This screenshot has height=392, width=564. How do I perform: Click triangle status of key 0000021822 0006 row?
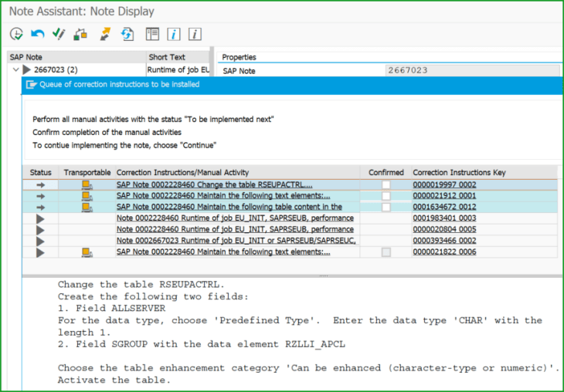coord(40,252)
